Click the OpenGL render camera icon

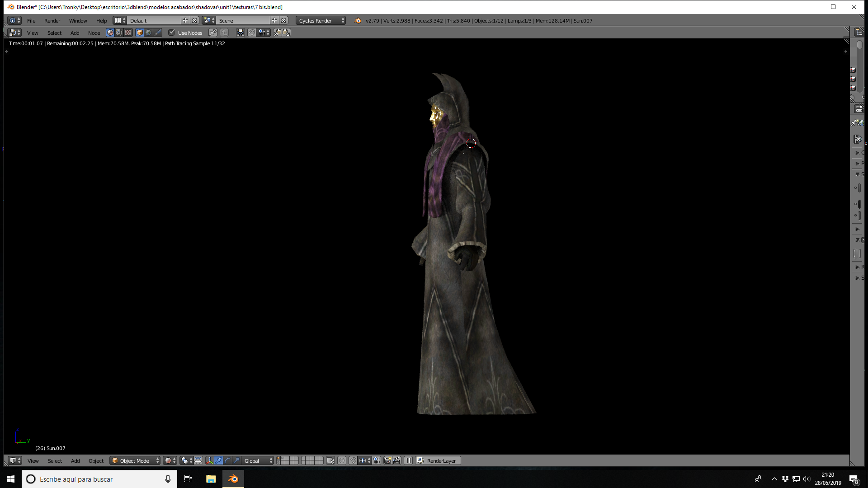[387, 461]
